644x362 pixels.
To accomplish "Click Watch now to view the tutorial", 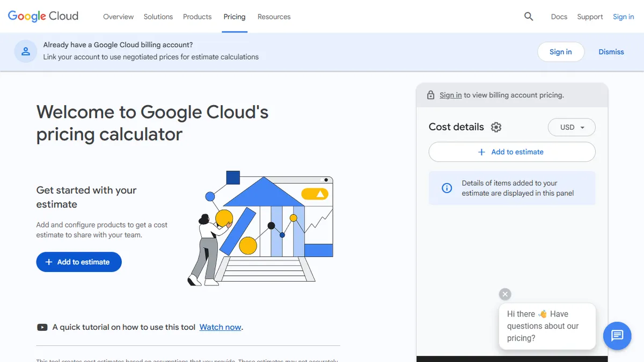I will click(220, 327).
